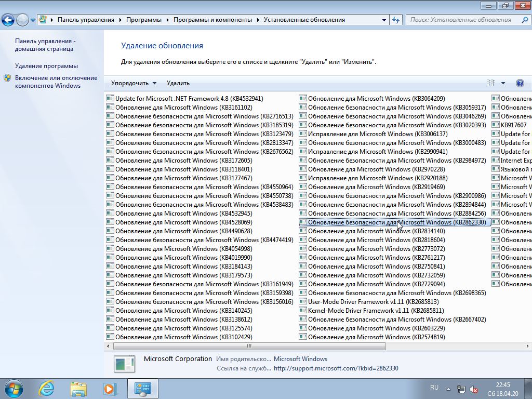Open Программы и компоненты breadcrumb

tap(212, 20)
